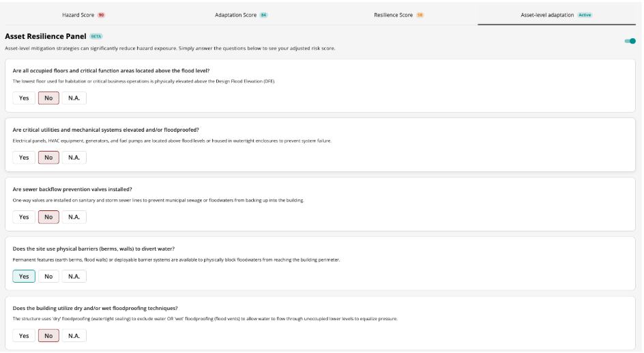Click the BETA badge beside the panel title

(x=96, y=36)
